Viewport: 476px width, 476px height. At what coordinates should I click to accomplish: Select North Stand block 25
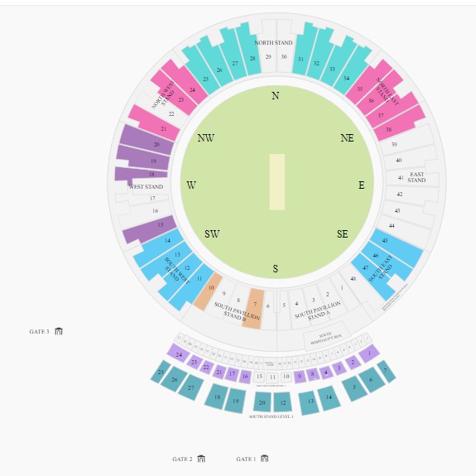pyautogui.click(x=201, y=70)
